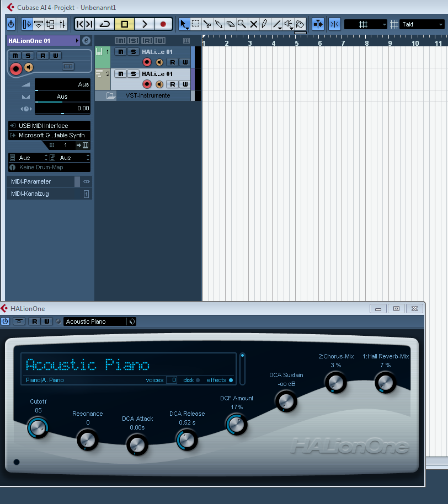The width and height of the screenshot is (448, 504).
Task: Activate project power button in toolbar
Action: pos(11,24)
